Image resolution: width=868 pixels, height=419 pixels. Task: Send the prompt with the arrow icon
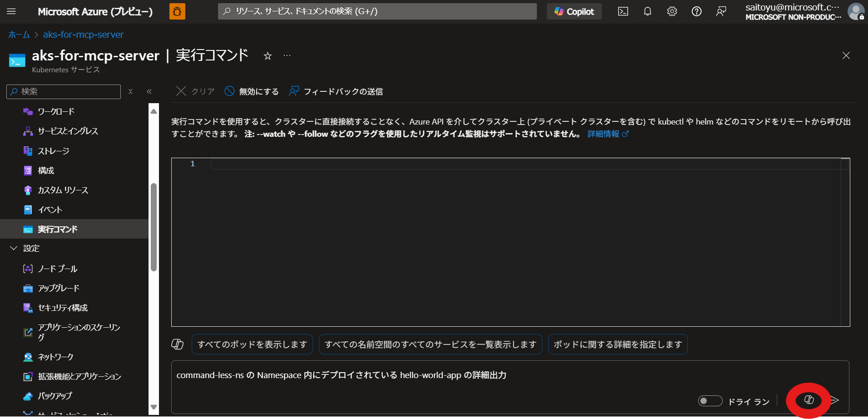coord(834,400)
